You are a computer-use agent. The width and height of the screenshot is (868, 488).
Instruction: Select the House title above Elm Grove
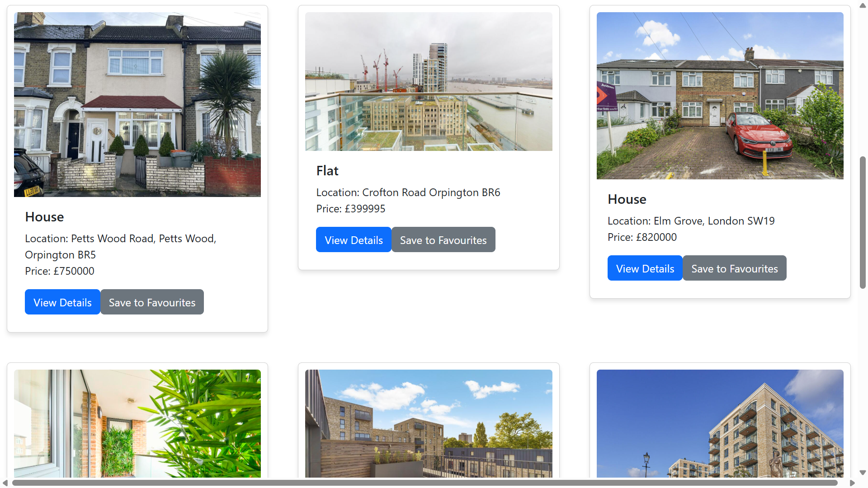[x=627, y=199]
